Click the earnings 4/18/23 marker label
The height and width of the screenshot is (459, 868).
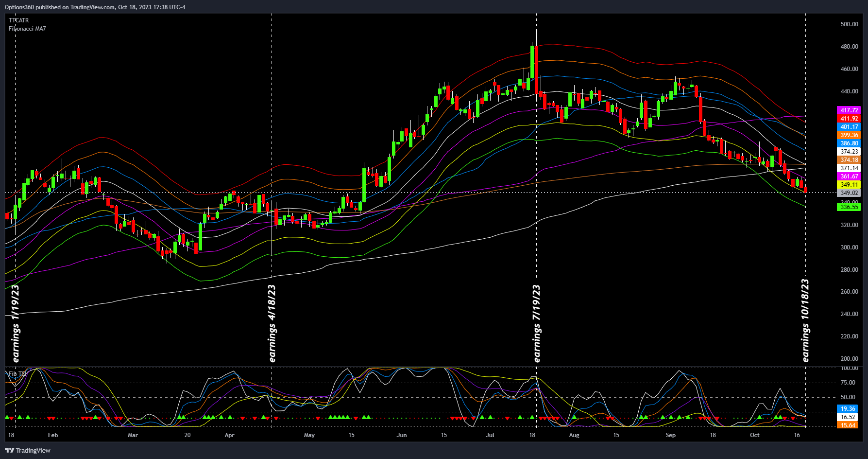click(272, 323)
